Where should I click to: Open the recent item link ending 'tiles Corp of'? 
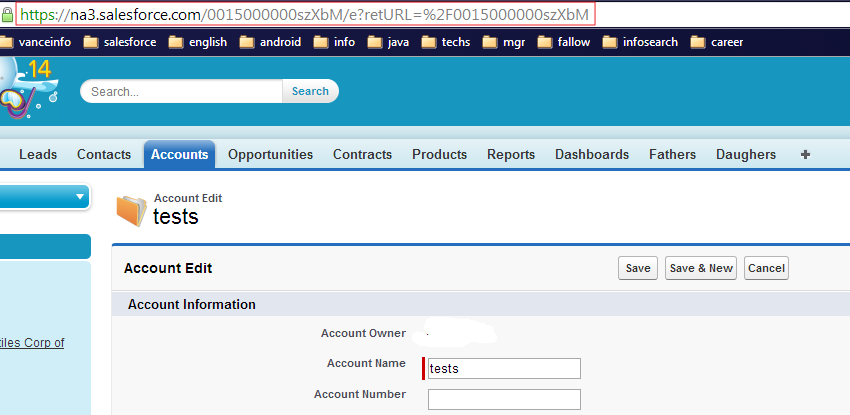click(x=32, y=343)
